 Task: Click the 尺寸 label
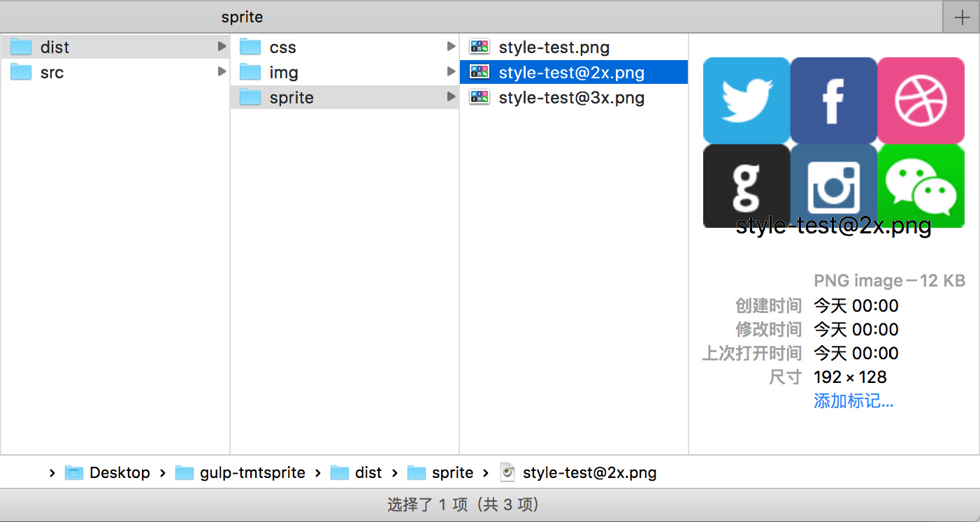785,377
